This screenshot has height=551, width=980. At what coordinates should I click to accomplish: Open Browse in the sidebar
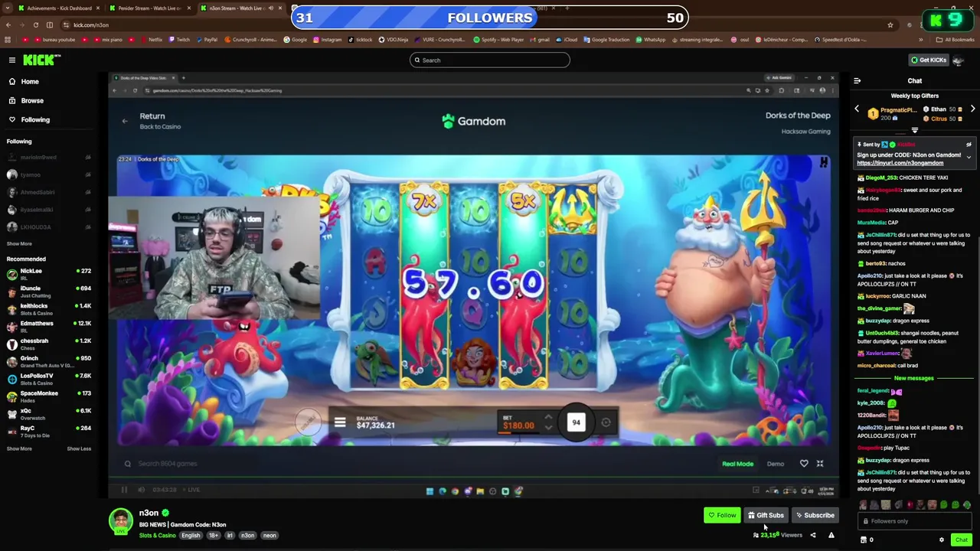[x=32, y=100]
